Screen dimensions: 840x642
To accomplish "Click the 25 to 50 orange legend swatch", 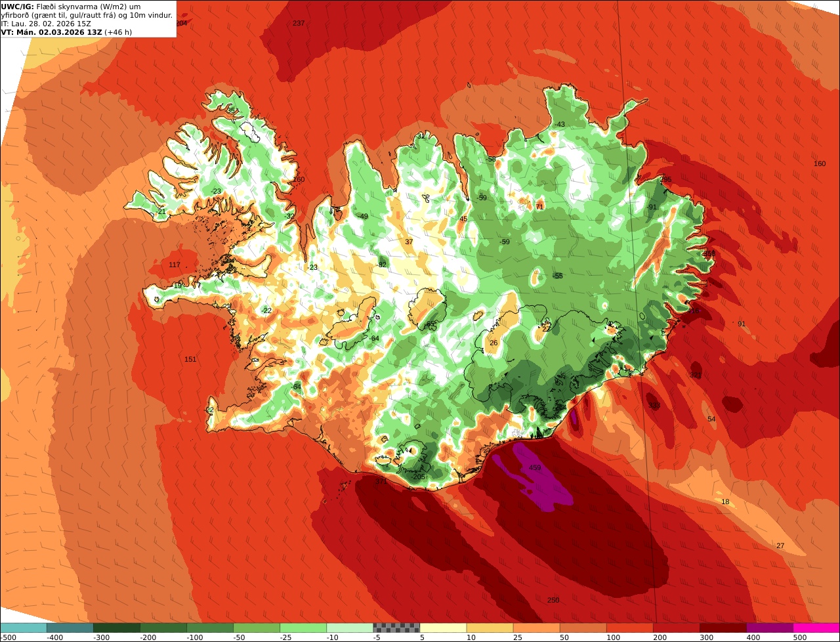I will click(536, 627).
